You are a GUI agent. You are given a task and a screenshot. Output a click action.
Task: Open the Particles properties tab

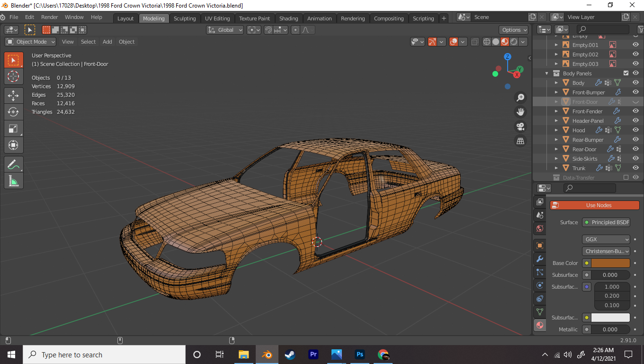click(539, 272)
